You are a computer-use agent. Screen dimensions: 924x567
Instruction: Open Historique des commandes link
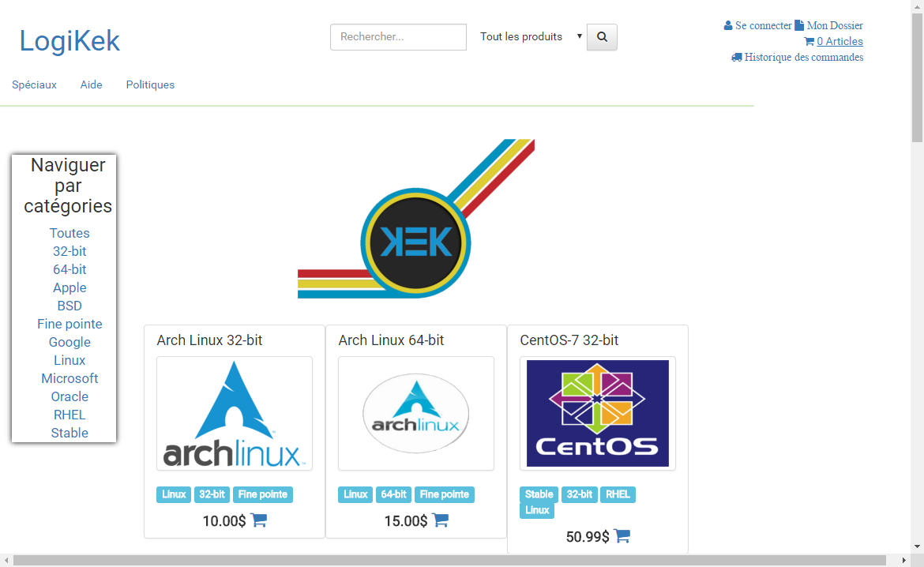point(804,57)
